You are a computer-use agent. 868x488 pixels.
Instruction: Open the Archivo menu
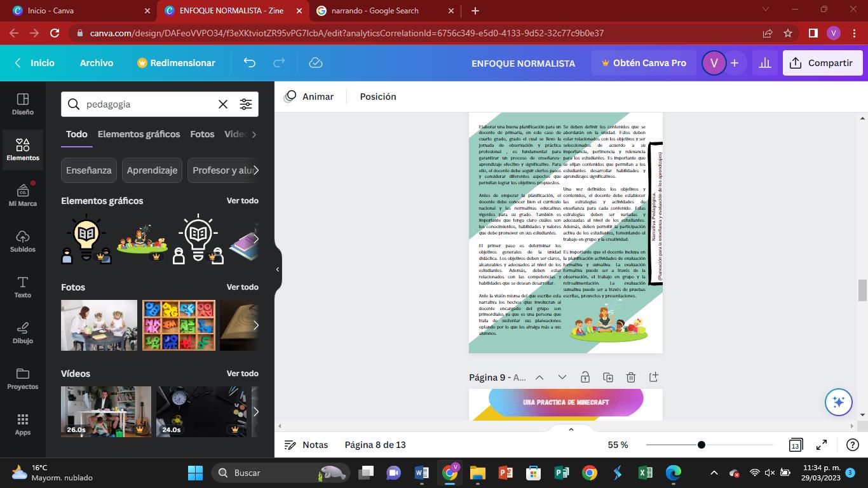pyautogui.click(x=97, y=63)
